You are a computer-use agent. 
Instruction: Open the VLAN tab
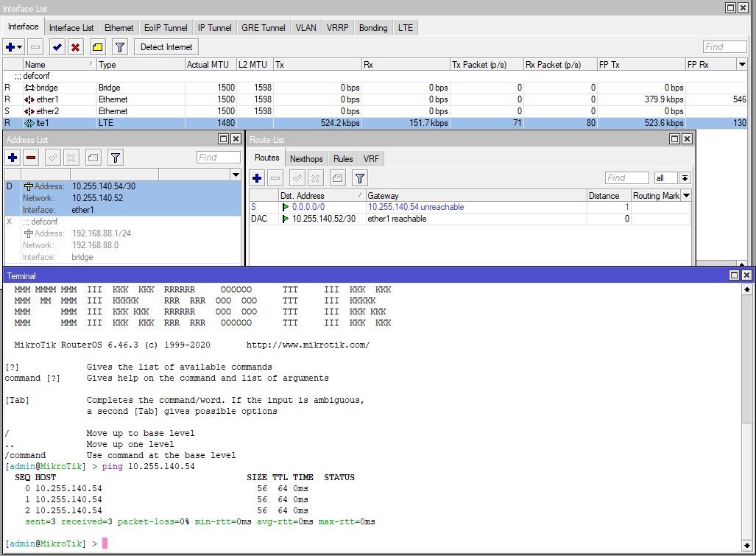click(x=306, y=28)
